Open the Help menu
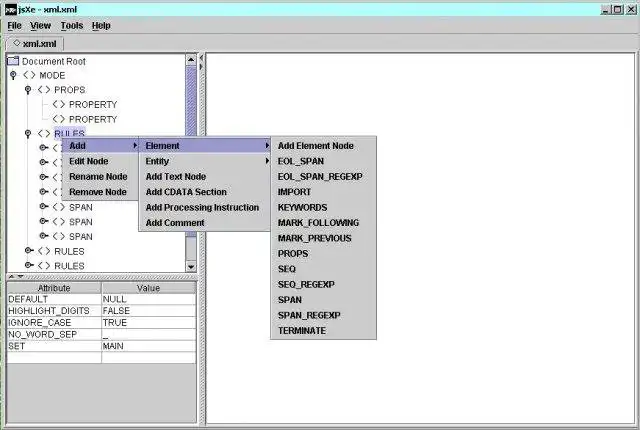Image resolution: width=640 pixels, height=430 pixels. click(x=101, y=26)
